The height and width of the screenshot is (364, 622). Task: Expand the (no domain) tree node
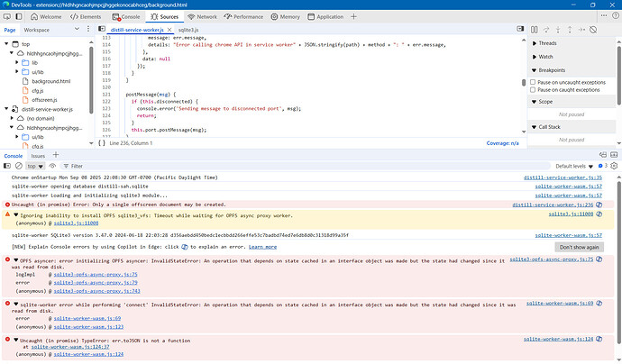[x=12, y=118]
